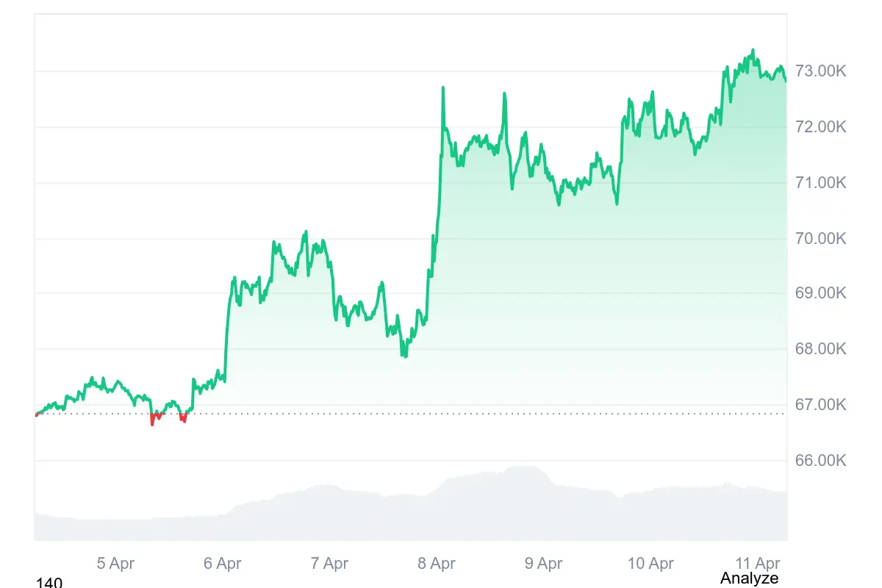Image resolution: width=882 pixels, height=588 pixels.
Task: Select the 5 Apr date label
Action: tap(115, 564)
